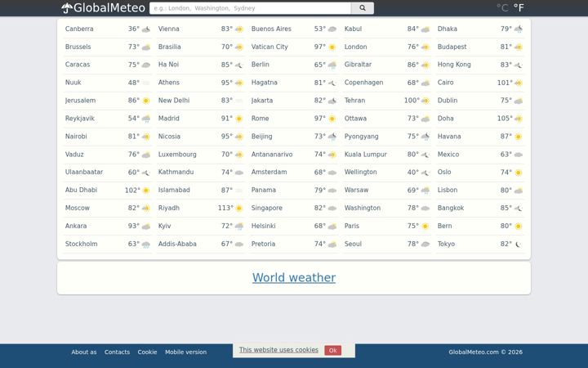Click the storm icon beside Beijing

pyautogui.click(x=332, y=137)
